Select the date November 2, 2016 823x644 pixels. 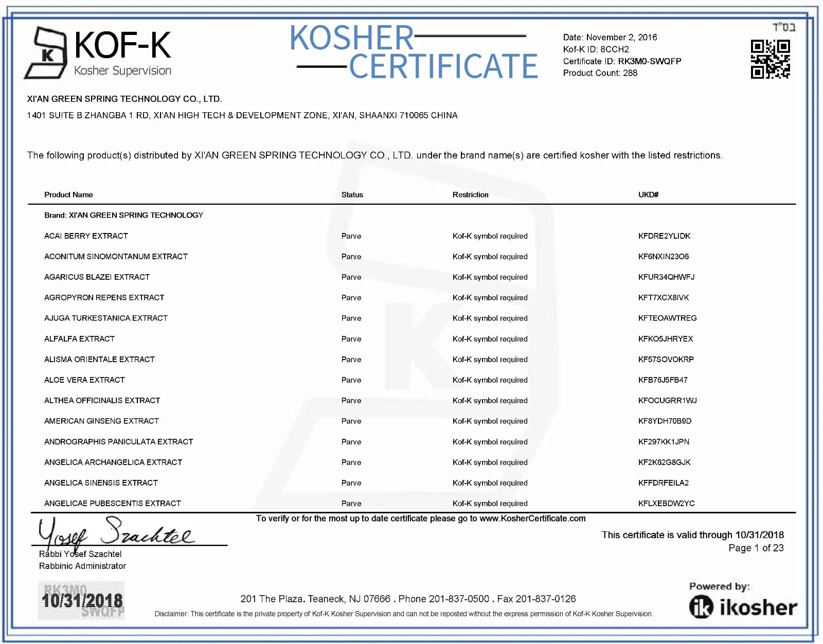pyautogui.click(x=621, y=37)
